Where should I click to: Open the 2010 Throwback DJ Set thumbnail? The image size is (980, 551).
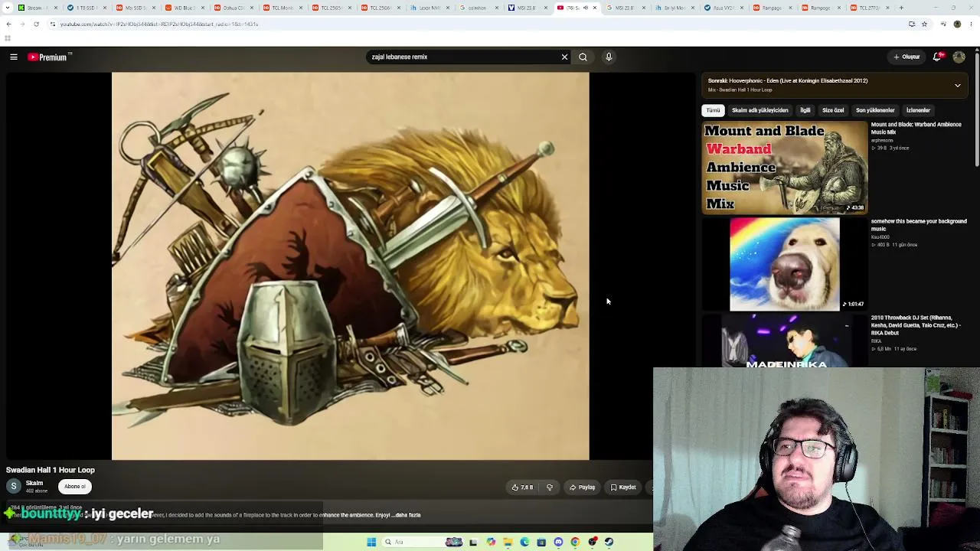click(x=785, y=341)
